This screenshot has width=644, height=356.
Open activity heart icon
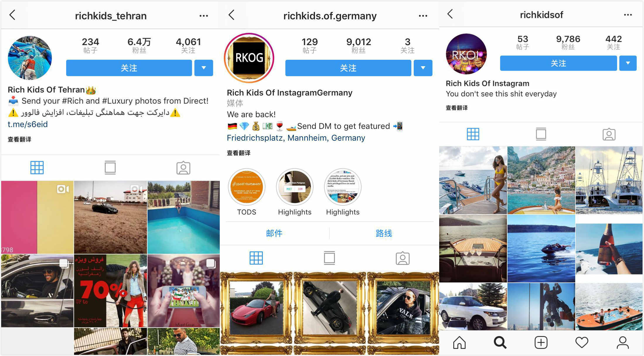coord(582,342)
